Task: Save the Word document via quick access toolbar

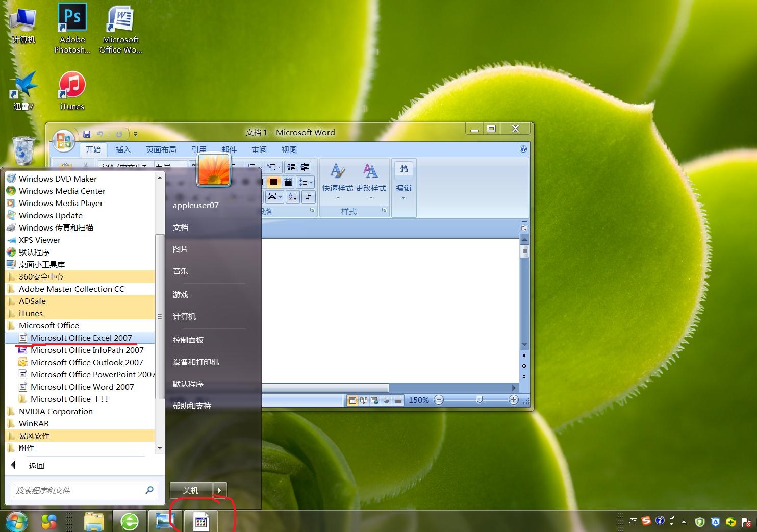Action: (87, 134)
